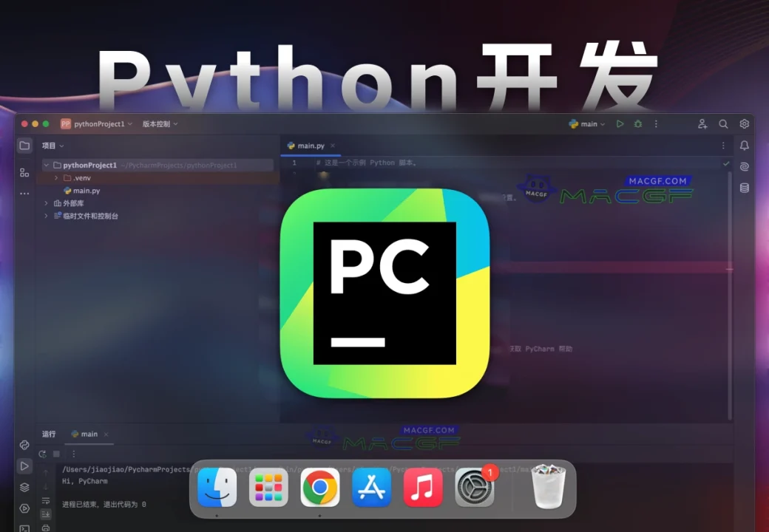Image resolution: width=769 pixels, height=532 pixels.
Task: Expand 外部库 in the project tree
Action: point(46,202)
